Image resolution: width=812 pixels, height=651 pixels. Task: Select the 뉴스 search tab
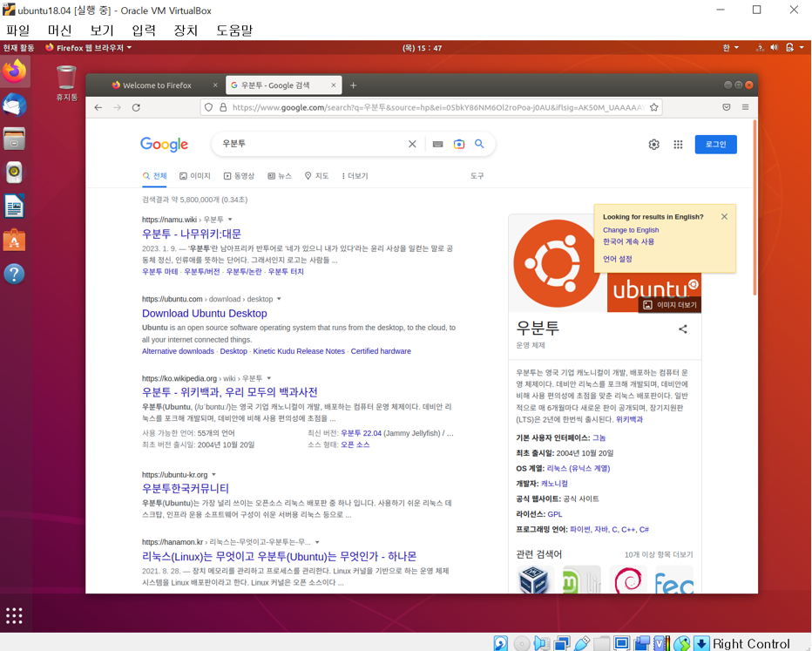(x=280, y=176)
